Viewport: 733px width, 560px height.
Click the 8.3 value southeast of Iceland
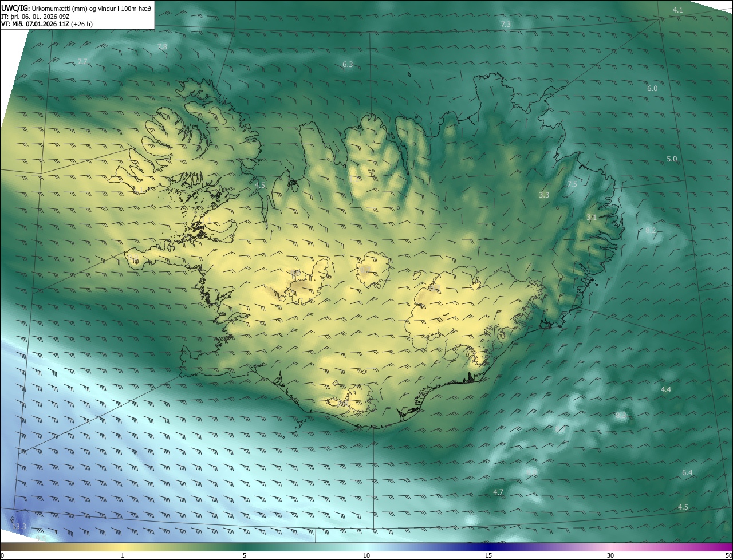pos(621,415)
